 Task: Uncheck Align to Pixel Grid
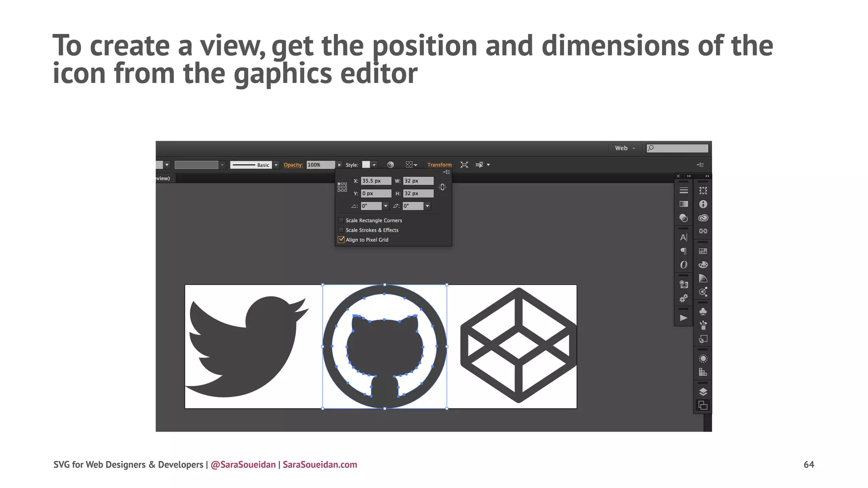[x=341, y=240]
